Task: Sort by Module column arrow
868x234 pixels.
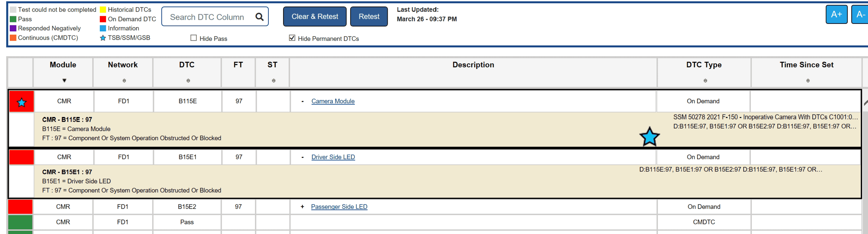Action: [64, 81]
